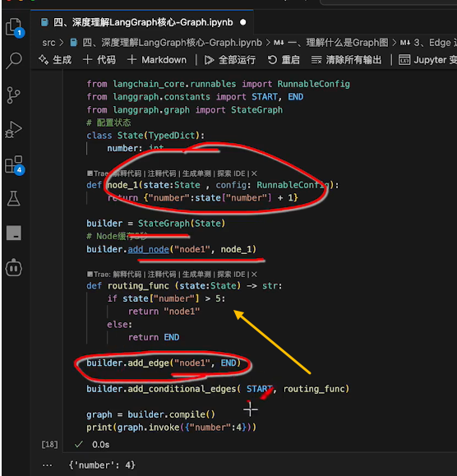This screenshot has height=476, width=457.
Task: Click 重启 to restart kernel
Action: coord(284,60)
